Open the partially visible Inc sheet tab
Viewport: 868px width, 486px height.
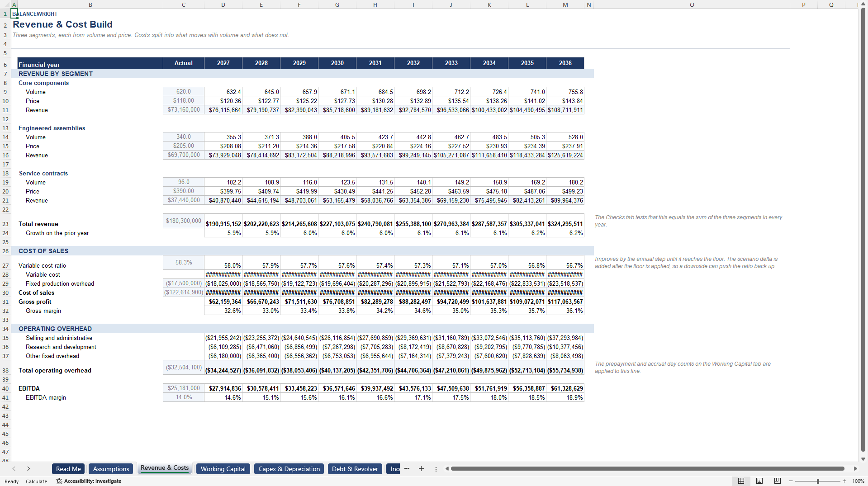(x=394, y=469)
